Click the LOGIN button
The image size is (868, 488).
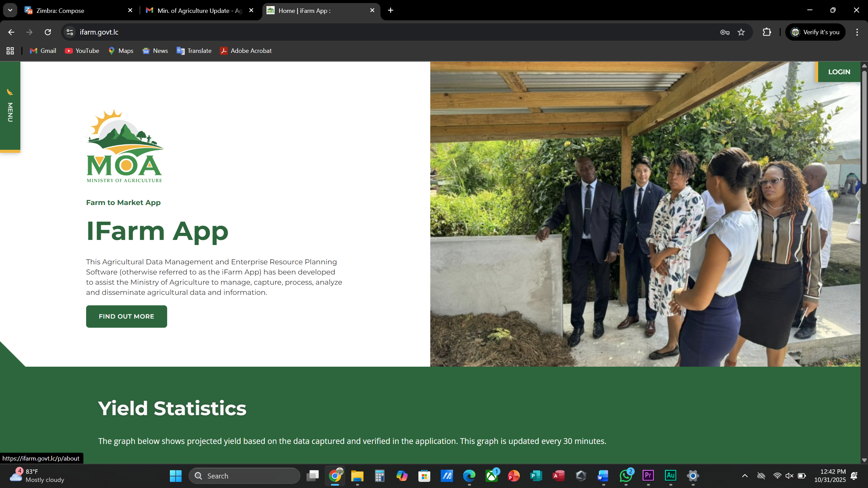pos(839,72)
